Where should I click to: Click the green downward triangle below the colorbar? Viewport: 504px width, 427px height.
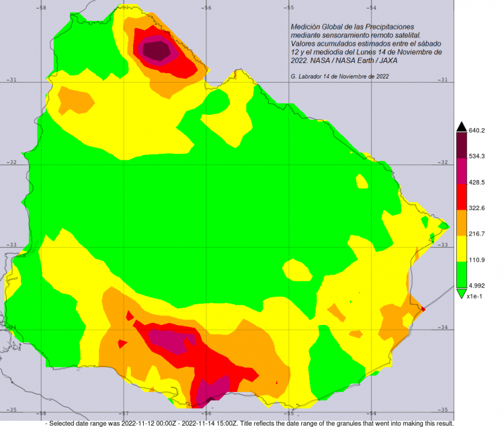460,293
